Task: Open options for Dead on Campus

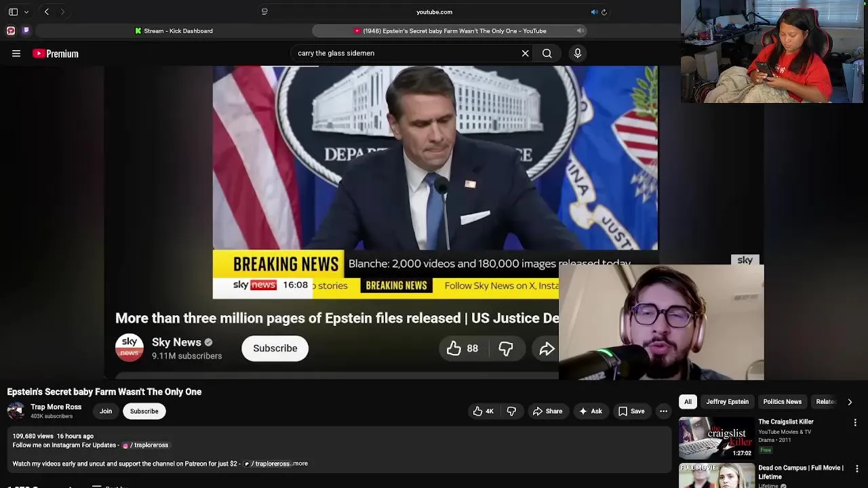Action: pos(856,468)
